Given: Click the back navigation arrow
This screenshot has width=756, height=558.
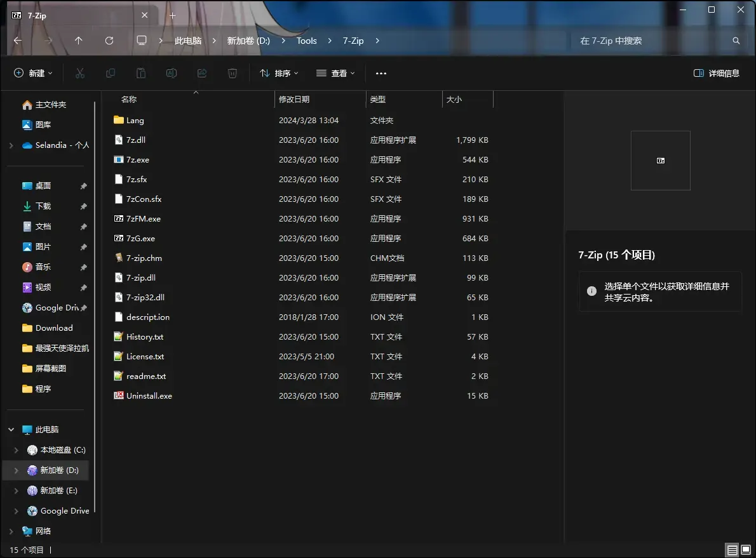Looking at the screenshot, I should (x=18, y=41).
